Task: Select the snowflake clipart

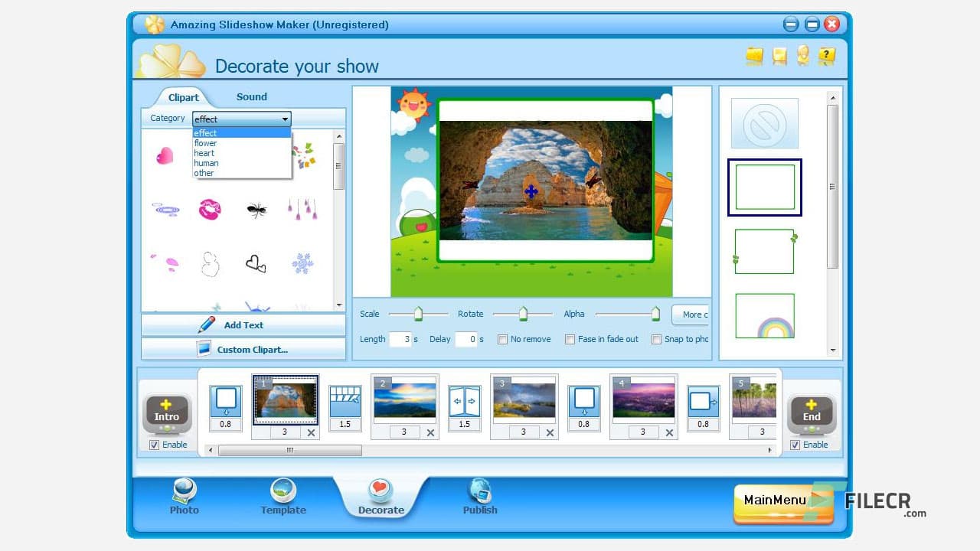Action: pyautogui.click(x=302, y=262)
